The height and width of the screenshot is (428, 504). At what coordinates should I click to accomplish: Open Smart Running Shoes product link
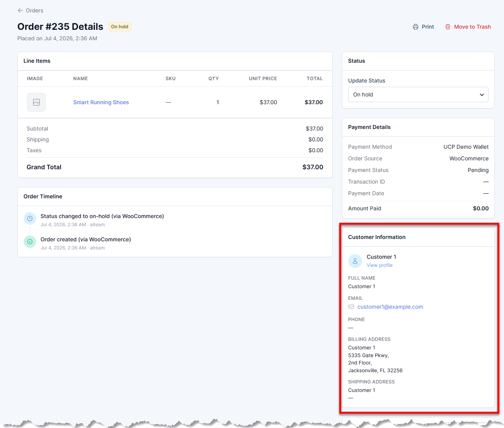pyautogui.click(x=101, y=102)
